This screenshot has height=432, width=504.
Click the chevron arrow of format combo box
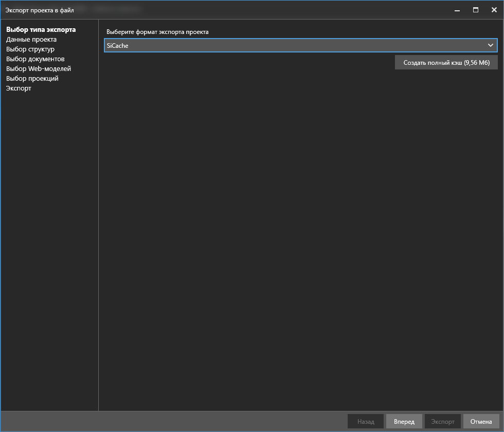pos(490,46)
